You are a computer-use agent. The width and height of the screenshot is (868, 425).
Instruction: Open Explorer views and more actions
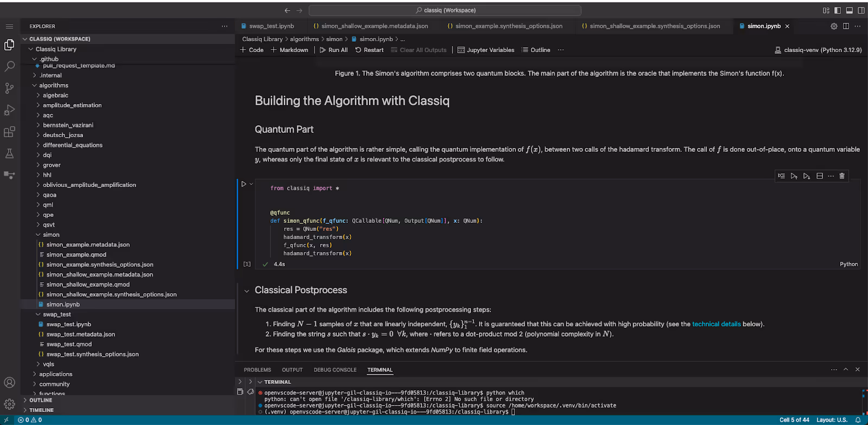point(225,26)
